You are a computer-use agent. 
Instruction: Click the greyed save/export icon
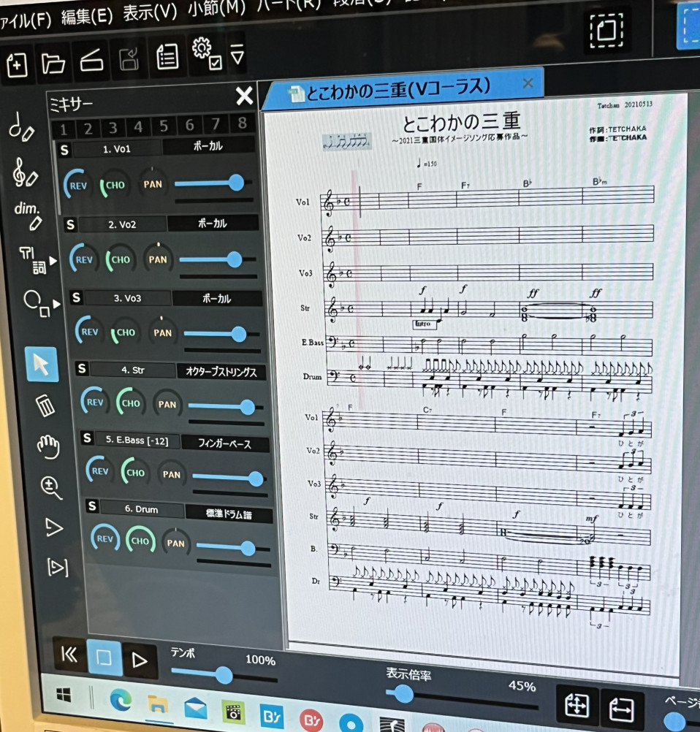129,59
